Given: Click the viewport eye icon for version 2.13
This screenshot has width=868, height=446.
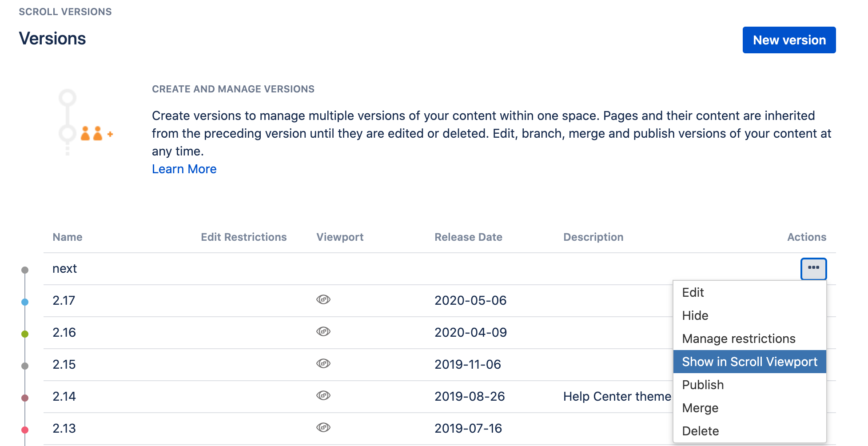Looking at the screenshot, I should pyautogui.click(x=323, y=428).
